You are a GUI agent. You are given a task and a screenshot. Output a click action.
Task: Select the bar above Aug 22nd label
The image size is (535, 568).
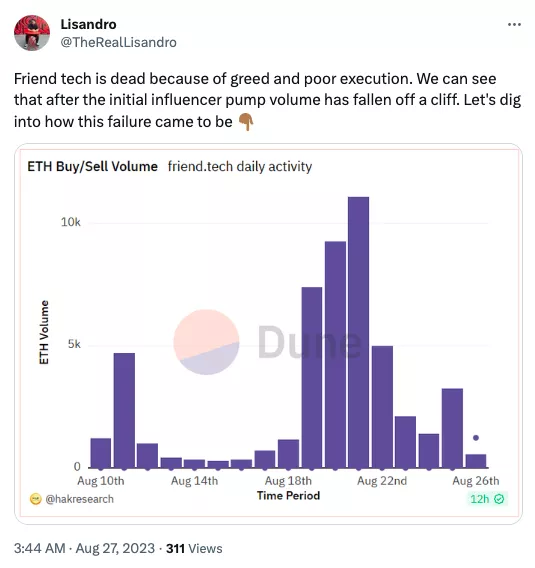pyautogui.click(x=382, y=407)
